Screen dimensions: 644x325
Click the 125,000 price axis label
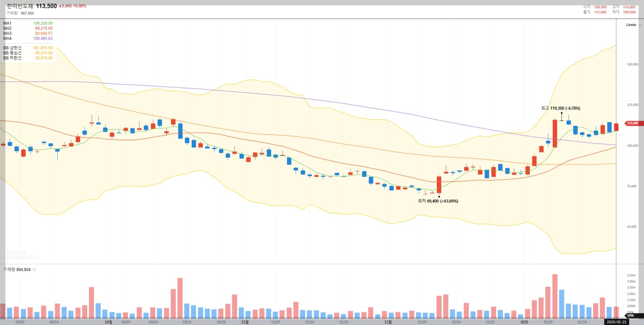click(x=632, y=105)
